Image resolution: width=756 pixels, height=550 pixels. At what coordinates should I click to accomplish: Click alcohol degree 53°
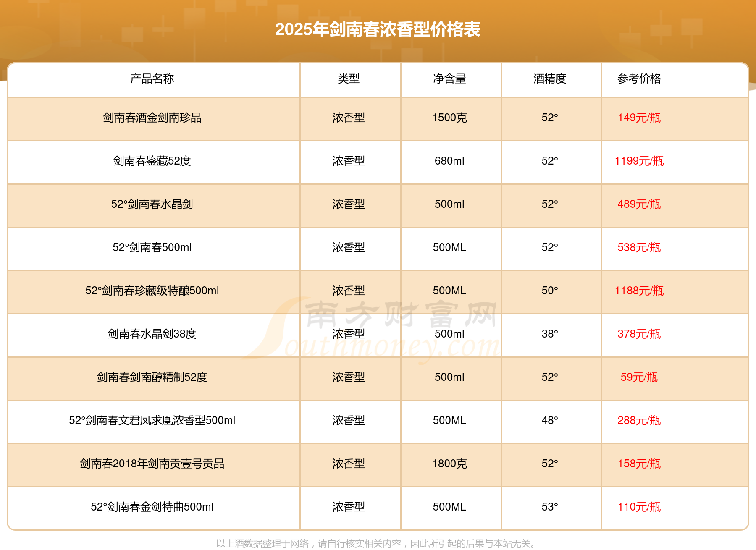(550, 507)
